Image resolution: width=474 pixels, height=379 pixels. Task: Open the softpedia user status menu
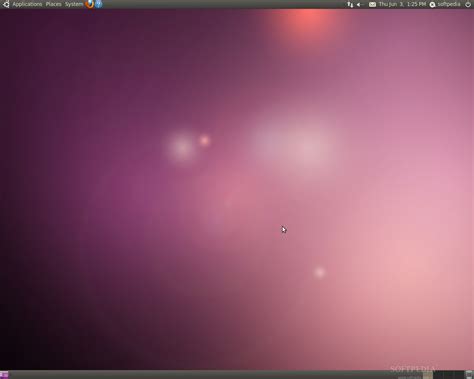pos(445,4)
